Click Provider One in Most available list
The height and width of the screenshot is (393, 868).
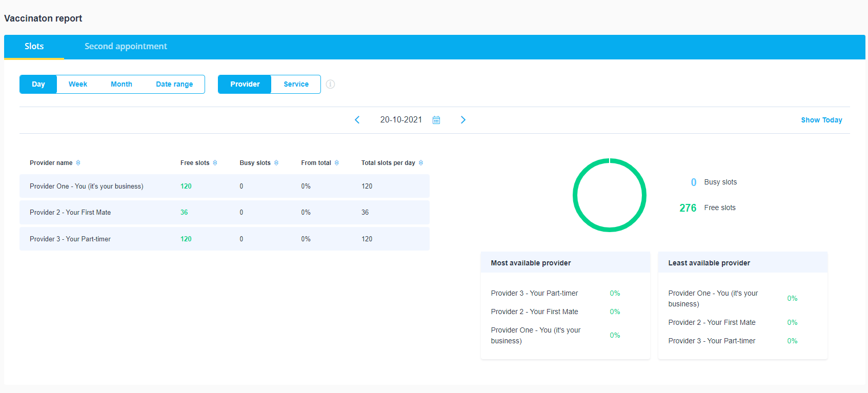coord(536,336)
